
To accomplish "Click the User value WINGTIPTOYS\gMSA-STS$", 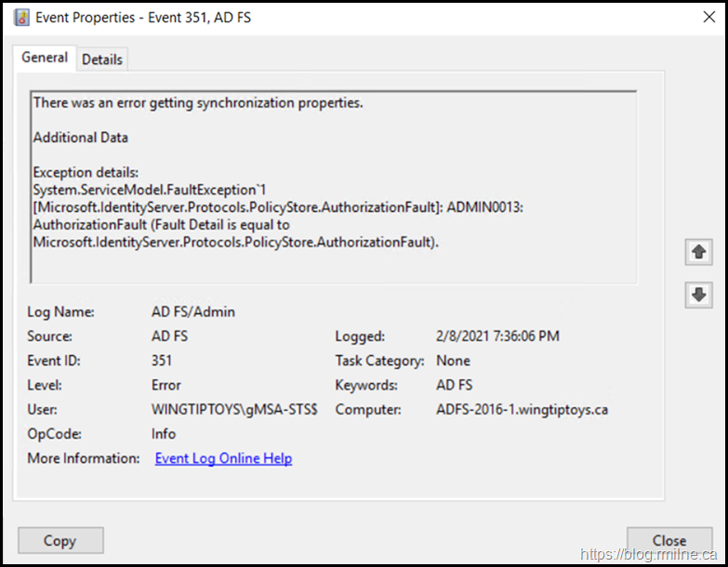I will pos(234,410).
